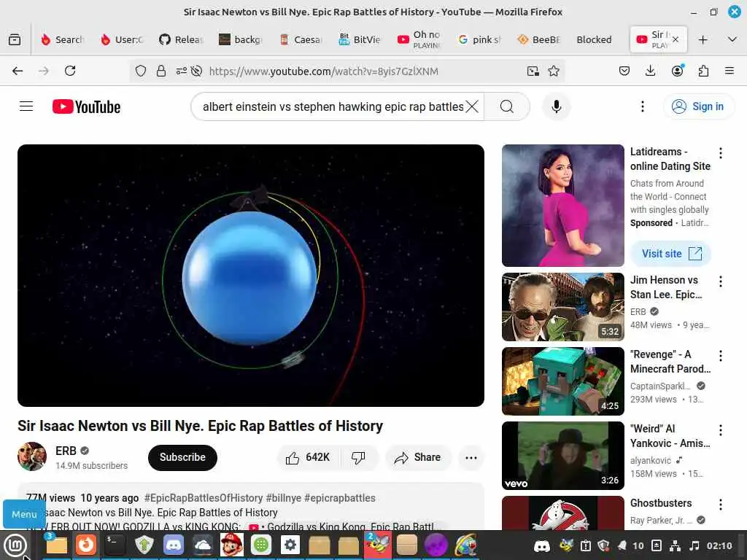Clear the YouTube search query
747x560 pixels.
tap(472, 106)
